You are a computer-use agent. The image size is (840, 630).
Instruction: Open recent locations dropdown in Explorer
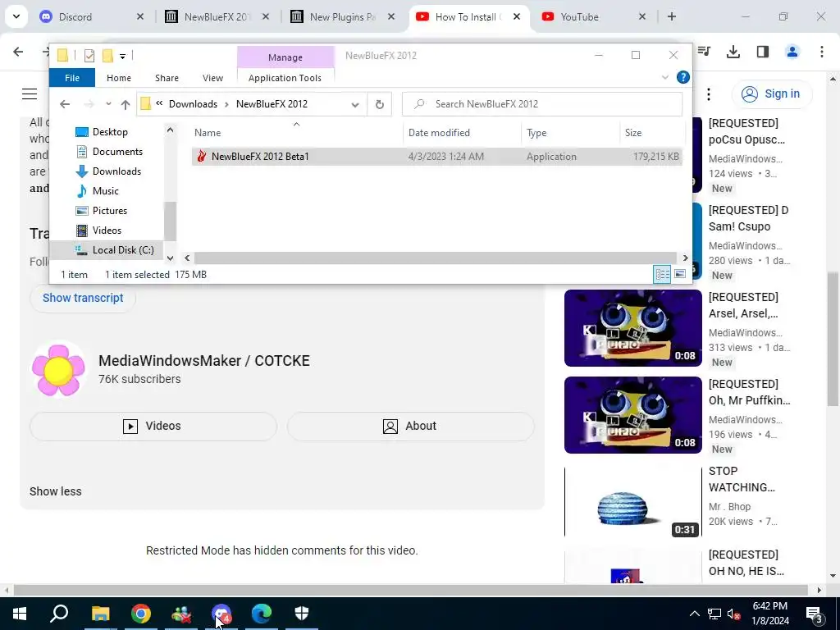(108, 104)
